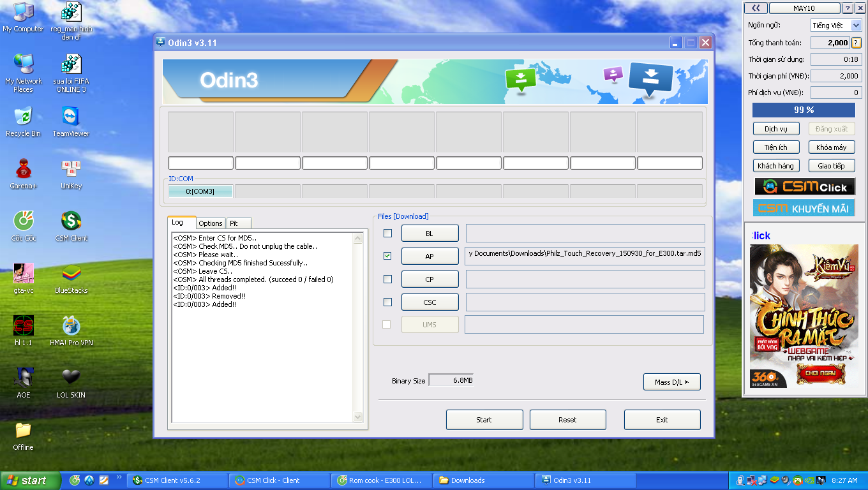Click the BlueStacks tray icon
868x490 pixels.
[x=774, y=480]
